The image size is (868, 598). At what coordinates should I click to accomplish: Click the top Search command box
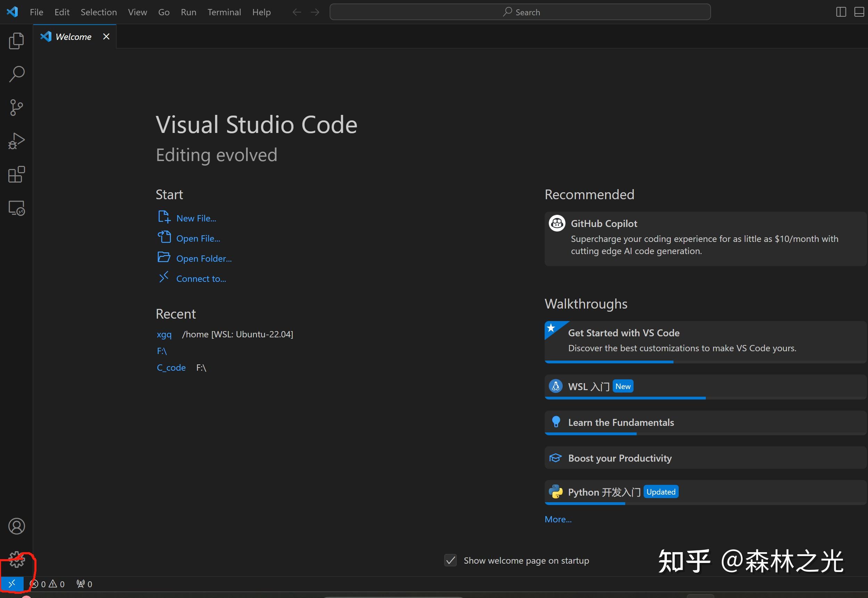pyautogui.click(x=520, y=12)
